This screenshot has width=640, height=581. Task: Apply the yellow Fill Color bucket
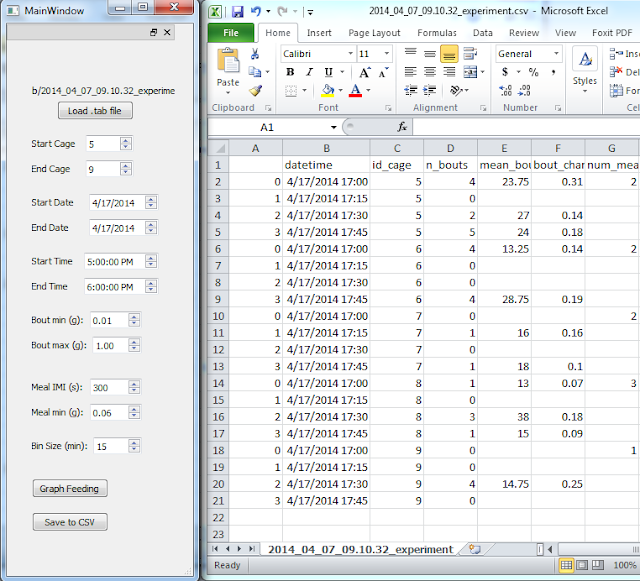[x=328, y=91]
